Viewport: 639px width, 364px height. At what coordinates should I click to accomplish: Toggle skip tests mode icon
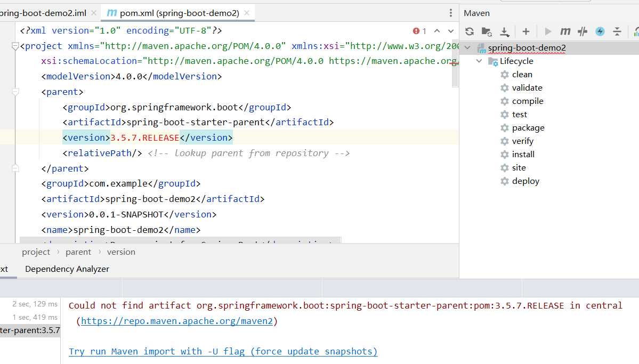coord(583,31)
